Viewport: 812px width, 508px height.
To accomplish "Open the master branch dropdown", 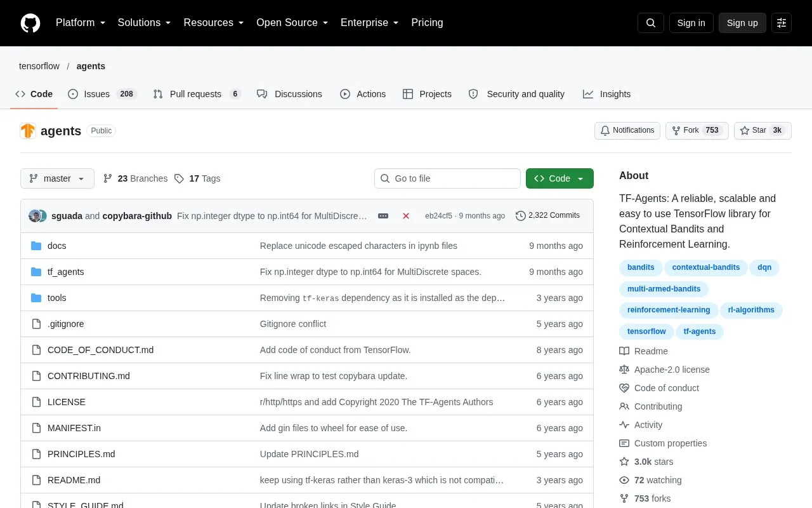I will (57, 178).
